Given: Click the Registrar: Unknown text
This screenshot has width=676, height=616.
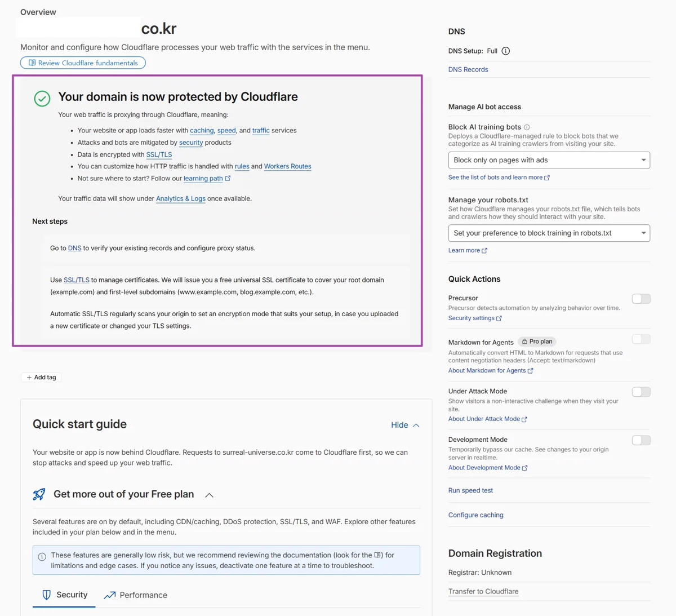Looking at the screenshot, I should click(480, 573).
